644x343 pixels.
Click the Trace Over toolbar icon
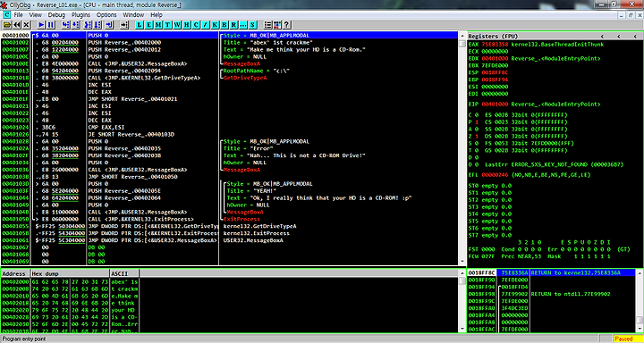point(97,25)
